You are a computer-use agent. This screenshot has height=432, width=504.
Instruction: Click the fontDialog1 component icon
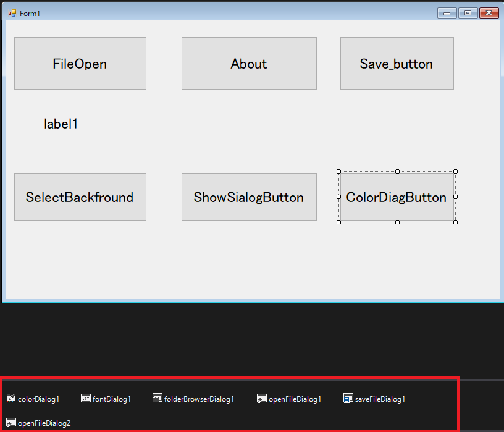[x=85, y=399]
